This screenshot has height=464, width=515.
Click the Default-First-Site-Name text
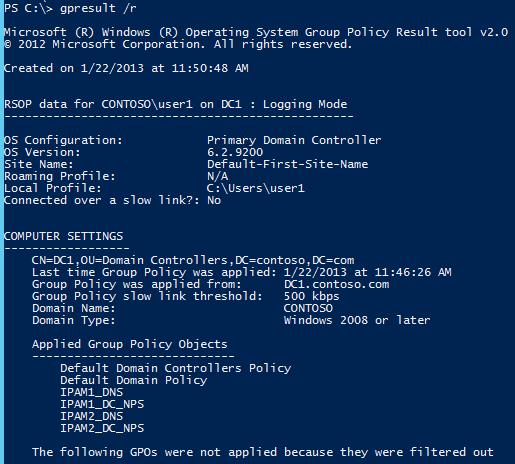[x=288, y=164]
